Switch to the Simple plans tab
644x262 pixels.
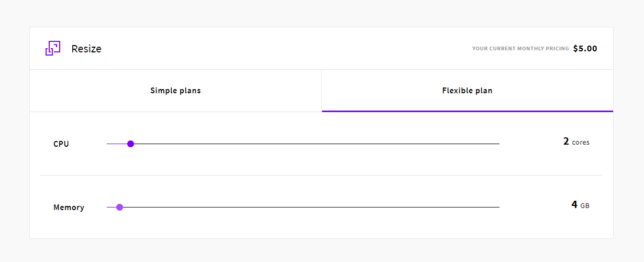click(175, 91)
